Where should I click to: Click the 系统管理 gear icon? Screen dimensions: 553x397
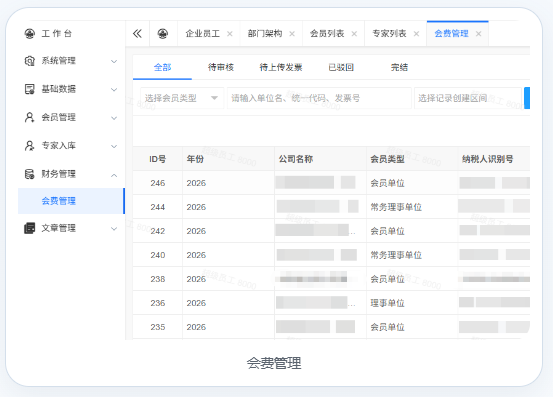pyautogui.click(x=30, y=61)
